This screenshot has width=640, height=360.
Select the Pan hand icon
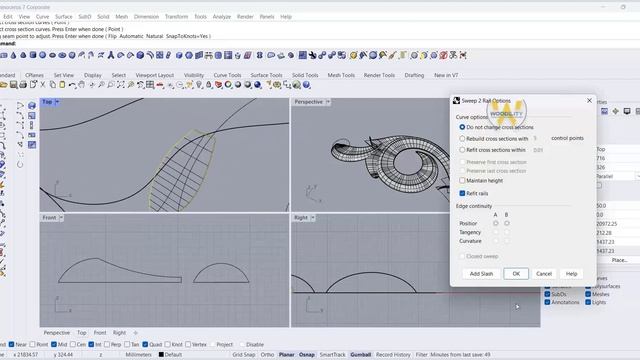(81, 85)
